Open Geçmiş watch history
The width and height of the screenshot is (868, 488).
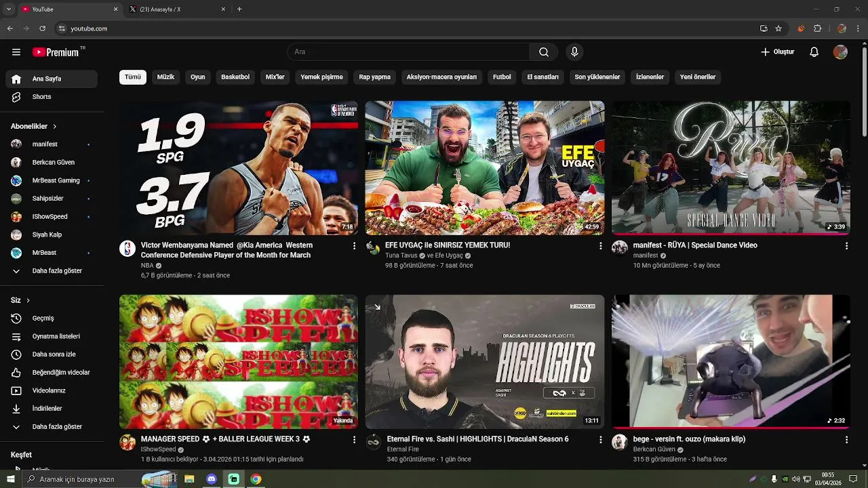(x=52, y=319)
